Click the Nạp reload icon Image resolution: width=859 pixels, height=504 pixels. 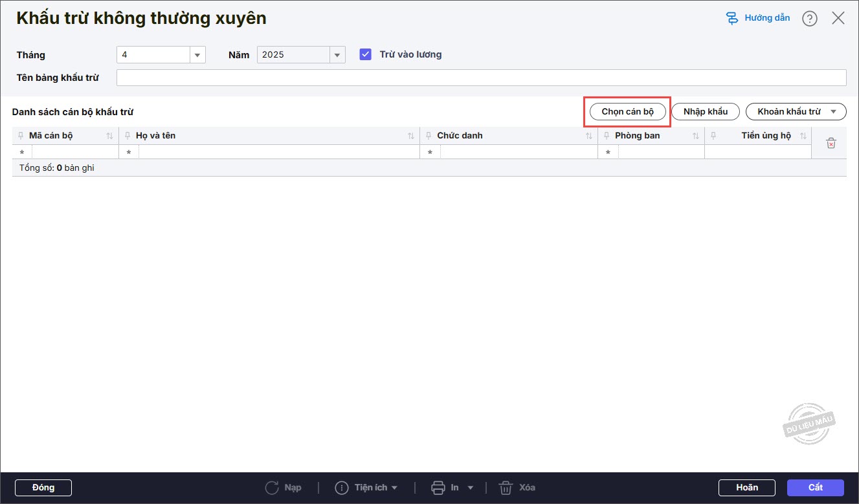click(x=273, y=488)
